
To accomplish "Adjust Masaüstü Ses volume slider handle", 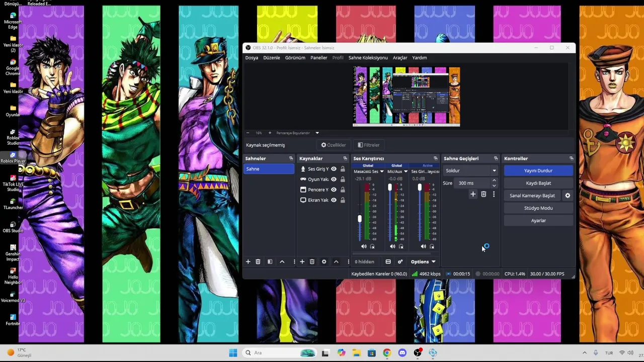I will click(360, 219).
